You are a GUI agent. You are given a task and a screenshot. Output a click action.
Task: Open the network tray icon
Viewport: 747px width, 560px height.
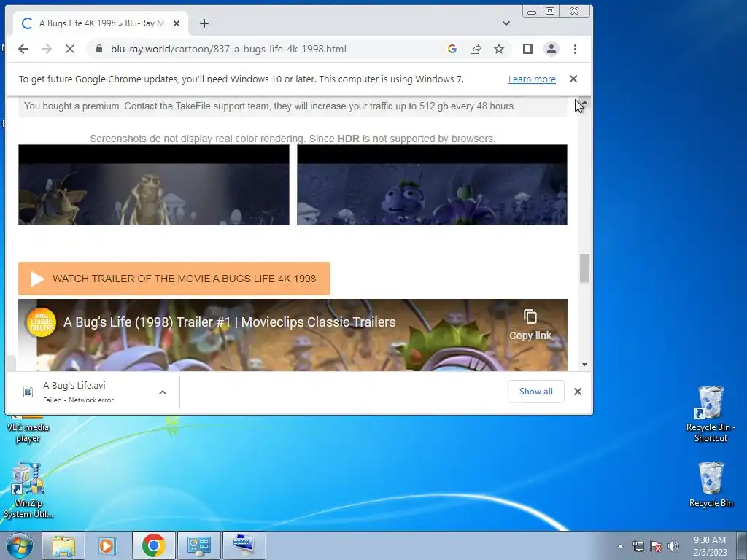pos(638,546)
